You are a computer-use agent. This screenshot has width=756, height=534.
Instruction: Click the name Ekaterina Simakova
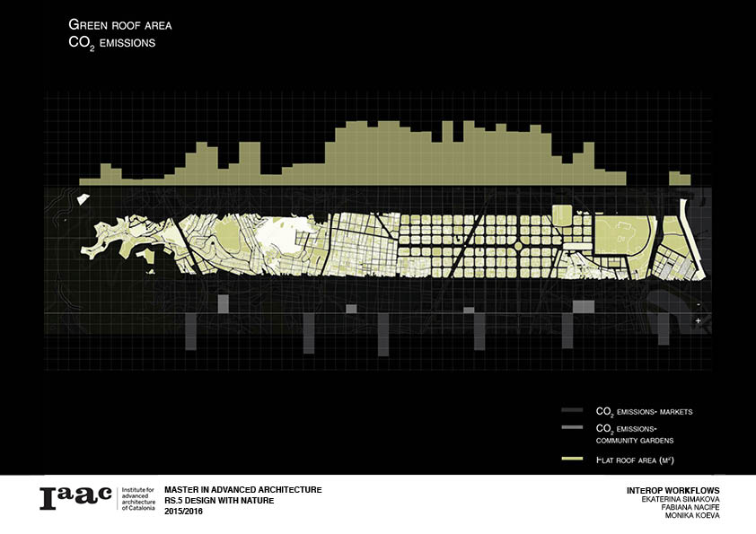pyautogui.click(x=682, y=500)
